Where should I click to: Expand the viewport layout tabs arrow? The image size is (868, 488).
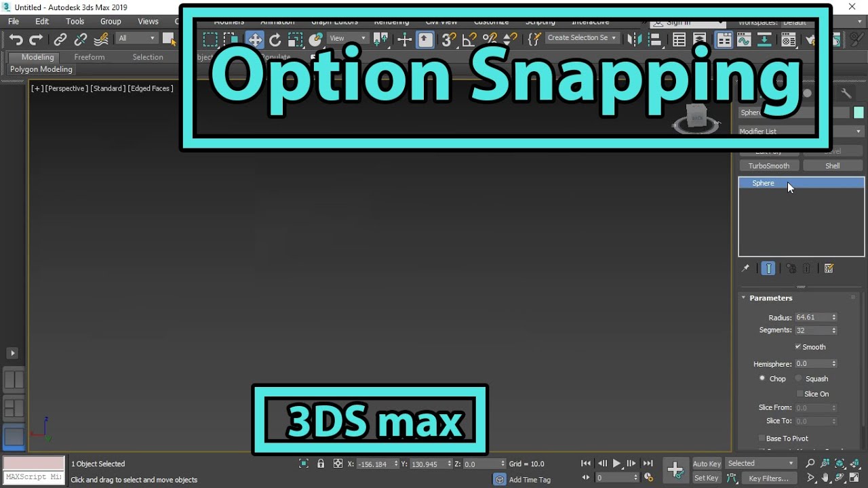coord(12,353)
